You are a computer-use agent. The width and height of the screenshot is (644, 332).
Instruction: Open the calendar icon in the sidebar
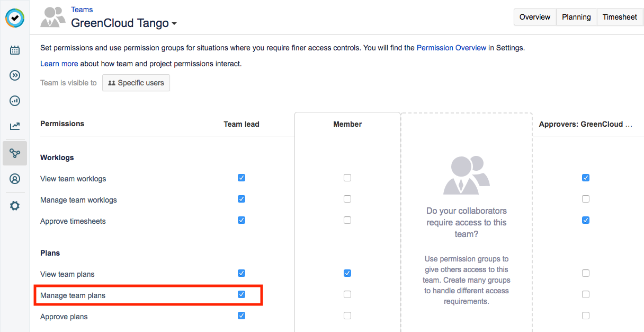(x=14, y=50)
